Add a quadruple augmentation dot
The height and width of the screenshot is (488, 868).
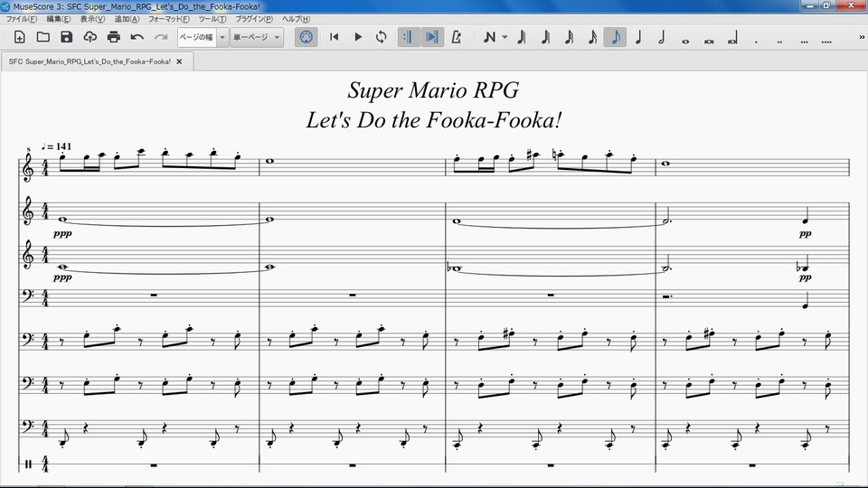826,41
